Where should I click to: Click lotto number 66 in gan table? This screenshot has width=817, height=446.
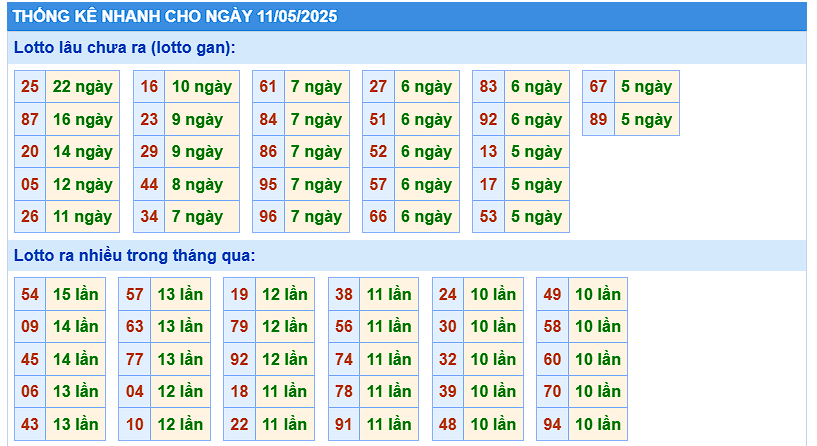(x=378, y=216)
